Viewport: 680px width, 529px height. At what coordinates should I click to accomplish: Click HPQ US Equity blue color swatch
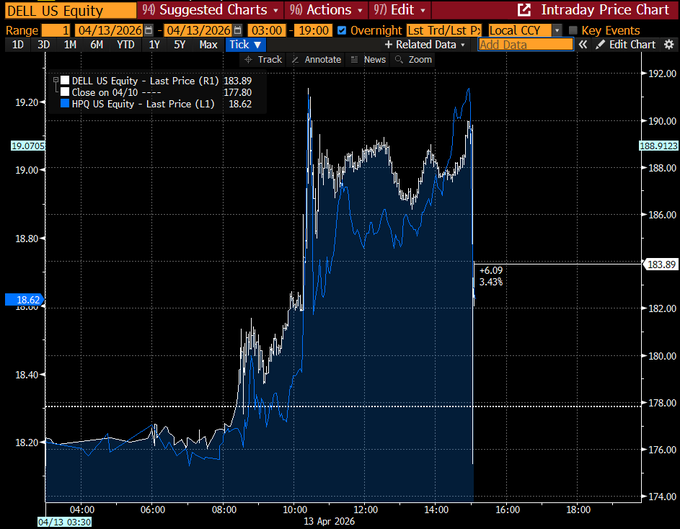pyautogui.click(x=65, y=104)
